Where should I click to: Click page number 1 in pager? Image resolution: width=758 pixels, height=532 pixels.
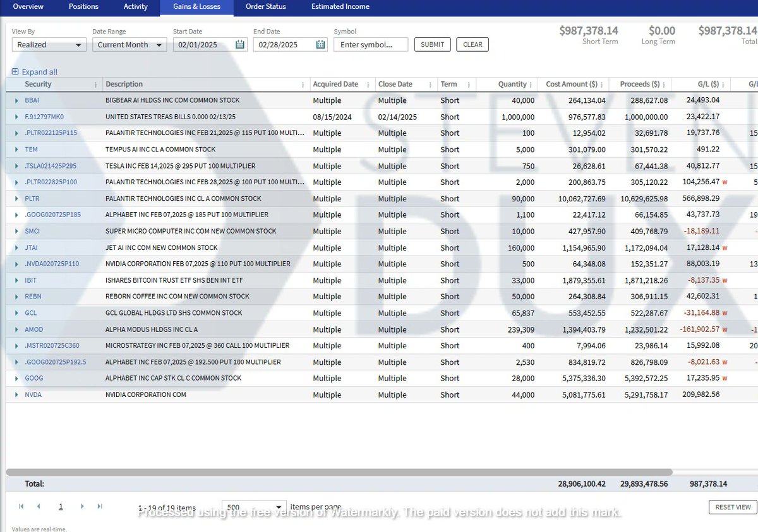[x=61, y=507]
